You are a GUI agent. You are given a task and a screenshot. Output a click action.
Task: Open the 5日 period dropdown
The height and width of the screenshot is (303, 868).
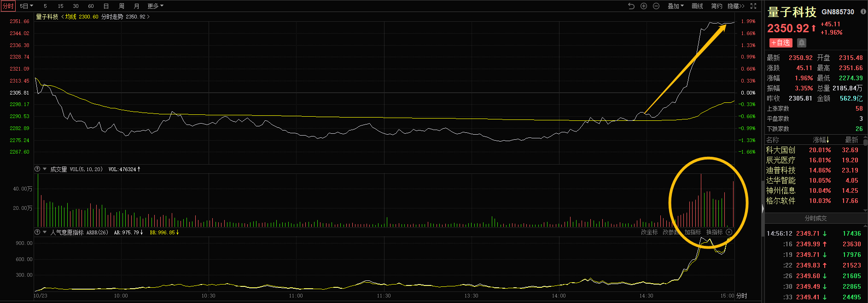(x=26, y=6)
